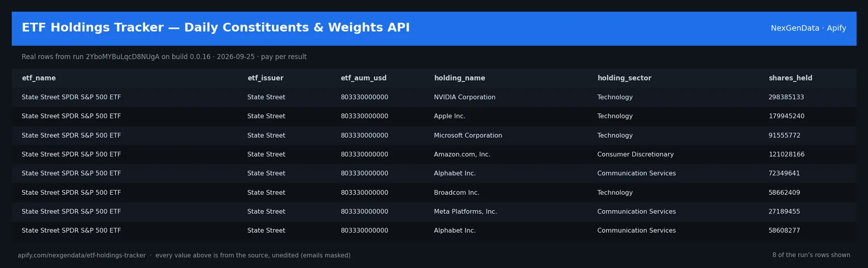The height and width of the screenshot is (268, 868).
Task: Click the AUM value in the Amazon.com row
Action: pyautogui.click(x=365, y=154)
